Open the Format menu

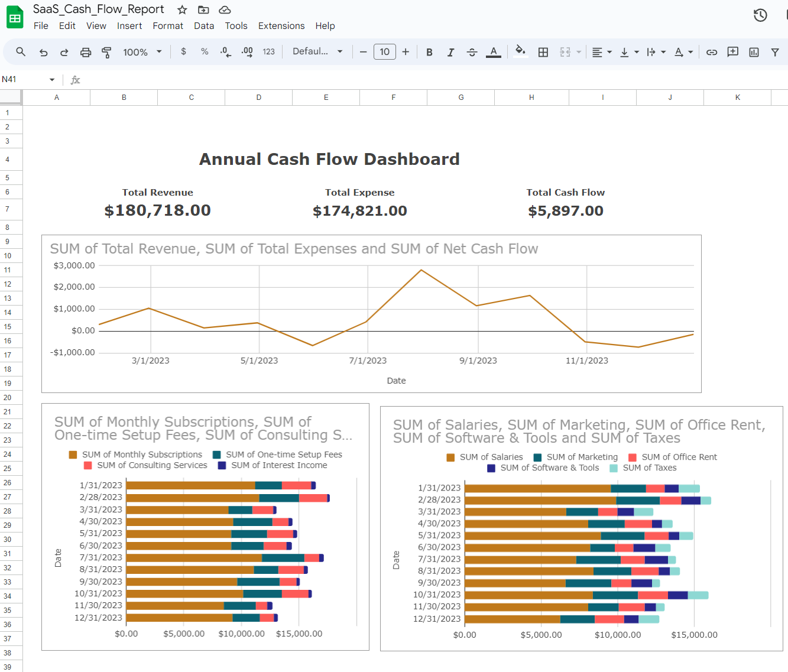tap(168, 26)
